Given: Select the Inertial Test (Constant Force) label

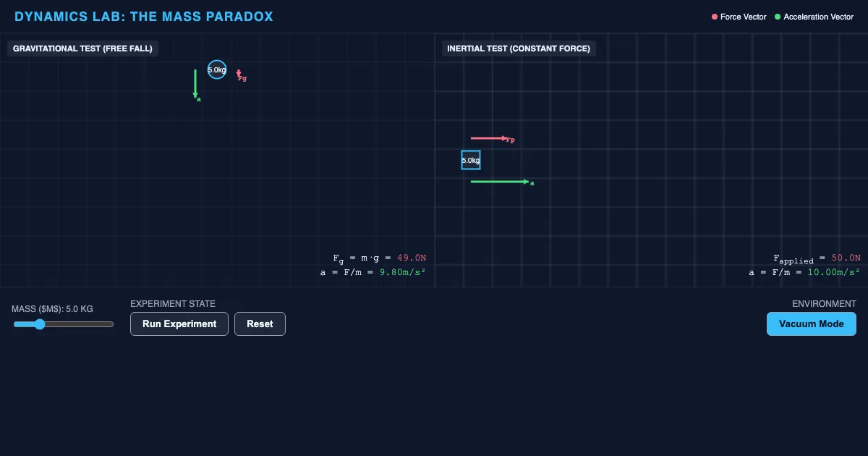Looking at the screenshot, I should [519, 48].
